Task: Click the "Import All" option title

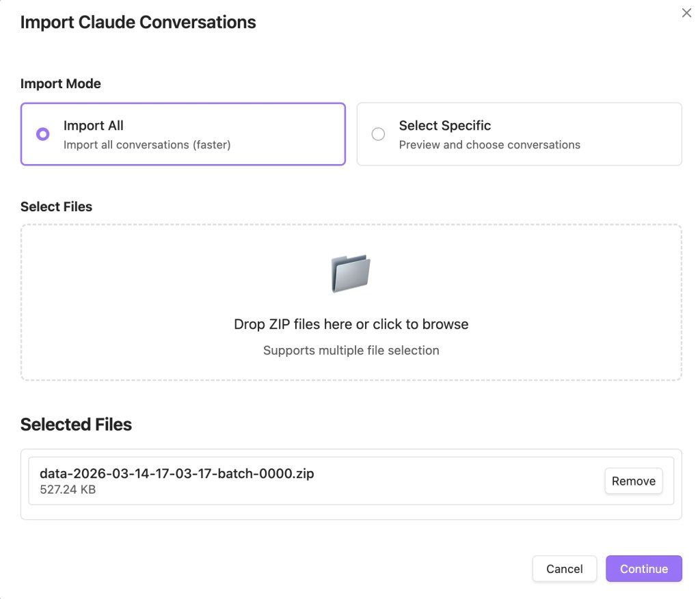Action: point(94,126)
